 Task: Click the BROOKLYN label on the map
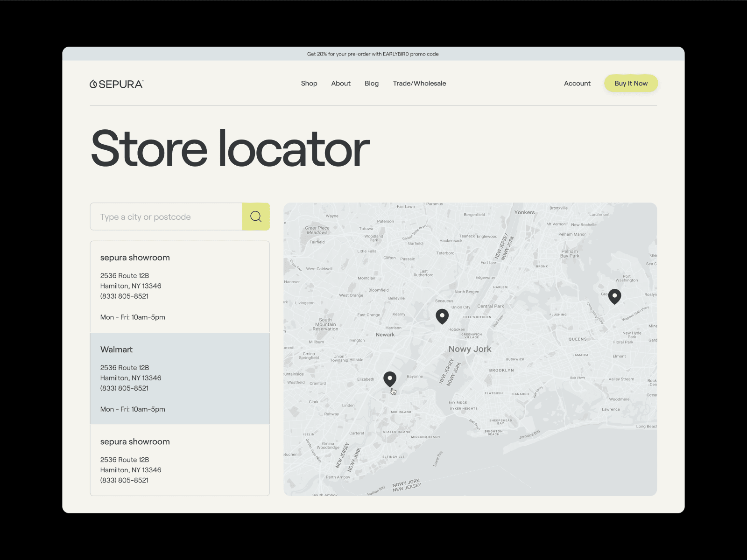(501, 371)
